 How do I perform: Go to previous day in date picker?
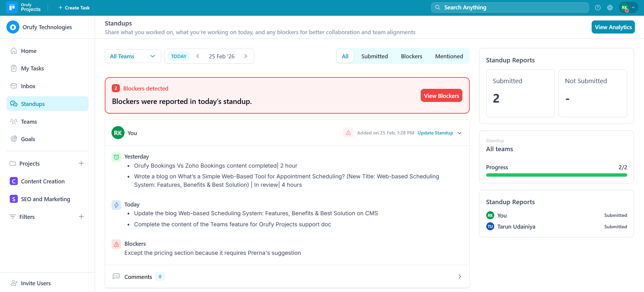(x=198, y=56)
